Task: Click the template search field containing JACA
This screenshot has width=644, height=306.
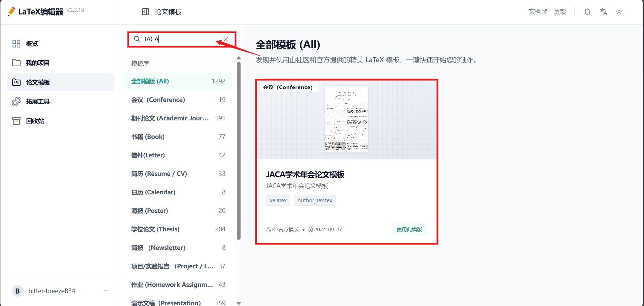Action: (182, 39)
